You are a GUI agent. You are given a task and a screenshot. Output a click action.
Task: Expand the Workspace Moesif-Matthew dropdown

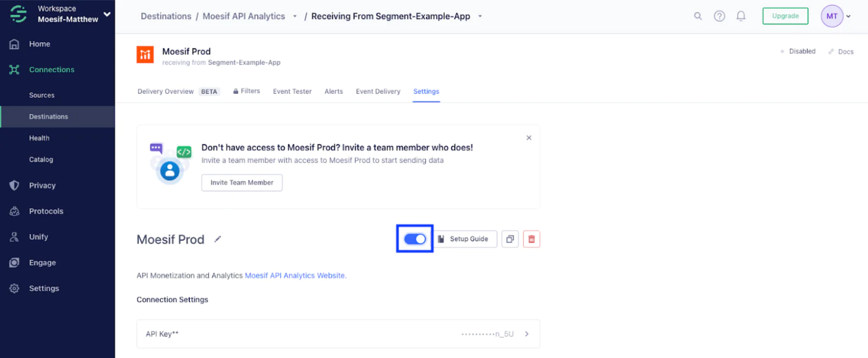point(107,15)
